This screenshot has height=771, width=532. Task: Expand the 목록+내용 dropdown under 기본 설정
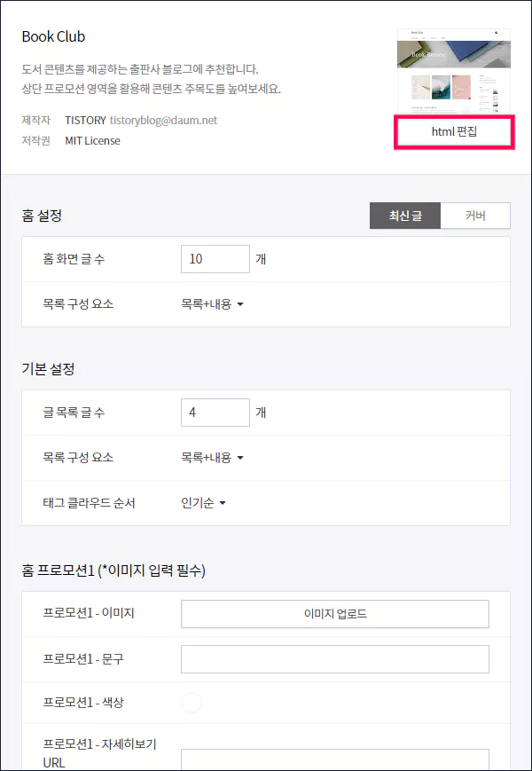(212, 456)
